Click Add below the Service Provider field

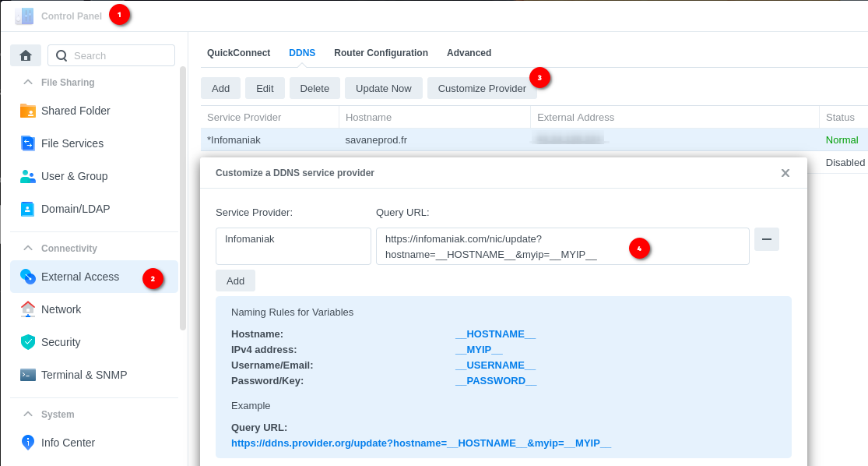235,281
